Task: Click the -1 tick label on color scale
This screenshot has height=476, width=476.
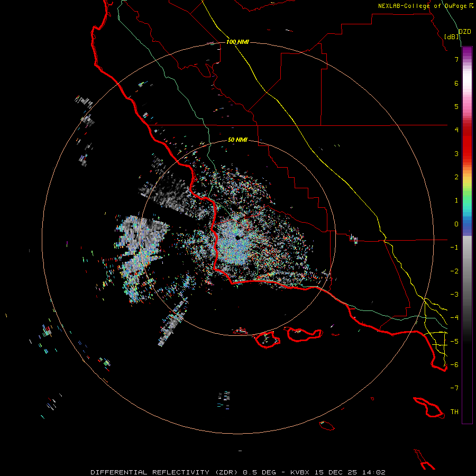Action: click(x=454, y=248)
